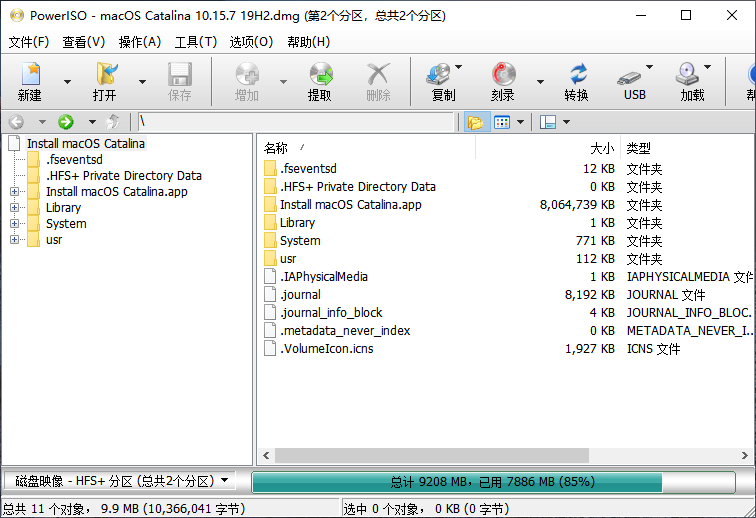Image resolution: width=756 pixels, height=518 pixels.
Task: Click the Up one level icon
Action: pyautogui.click(x=113, y=122)
